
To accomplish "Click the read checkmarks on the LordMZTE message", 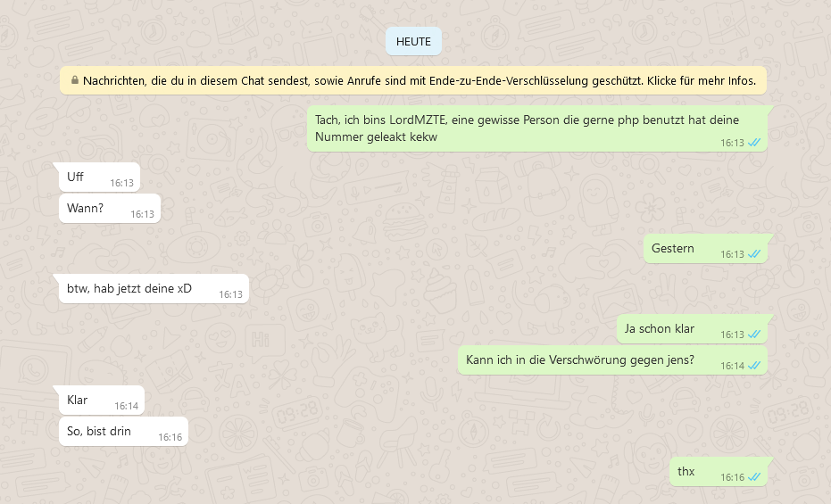I will point(754,143).
